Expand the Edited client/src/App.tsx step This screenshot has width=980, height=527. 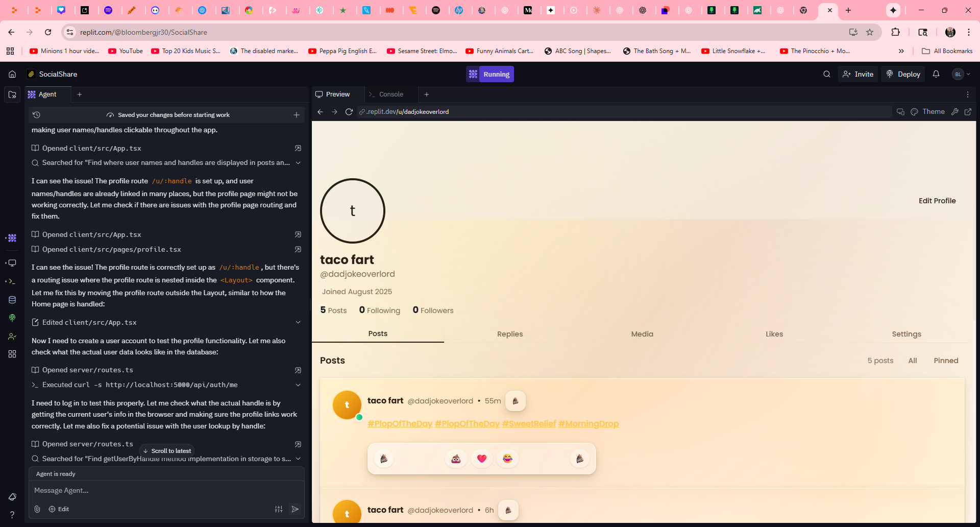(298, 322)
